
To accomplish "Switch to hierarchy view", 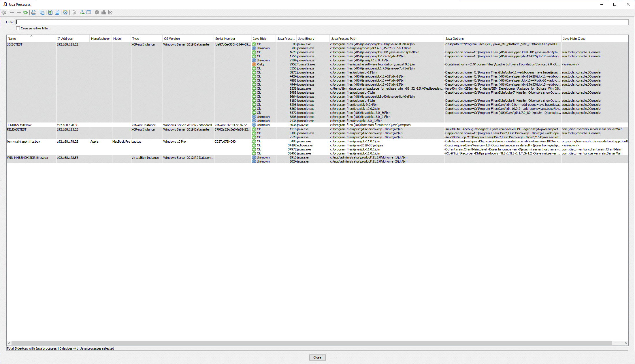I will 82,12.
